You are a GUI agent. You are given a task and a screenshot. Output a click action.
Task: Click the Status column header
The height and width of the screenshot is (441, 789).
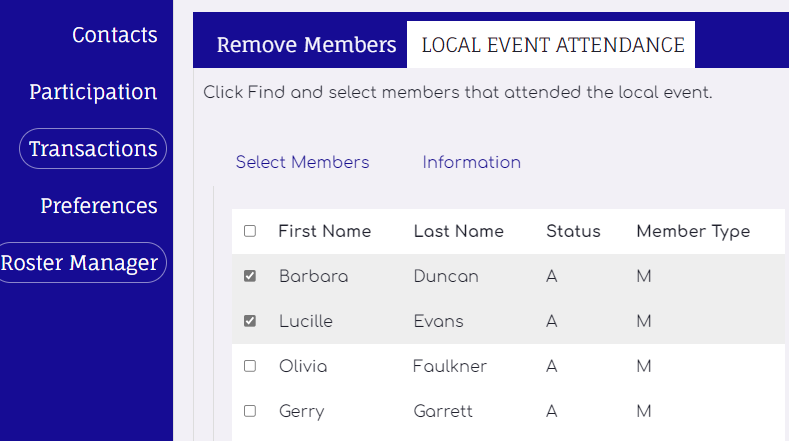(573, 231)
